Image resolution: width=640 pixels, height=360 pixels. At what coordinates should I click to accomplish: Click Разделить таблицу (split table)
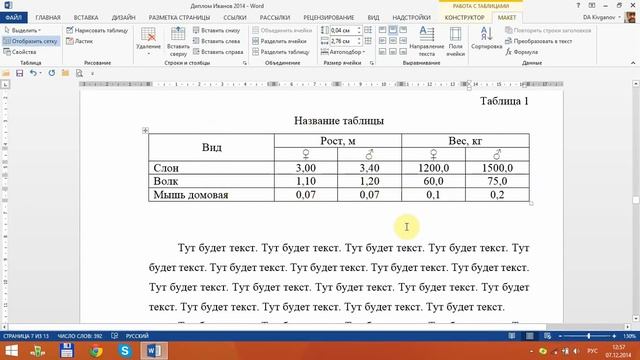(281, 52)
